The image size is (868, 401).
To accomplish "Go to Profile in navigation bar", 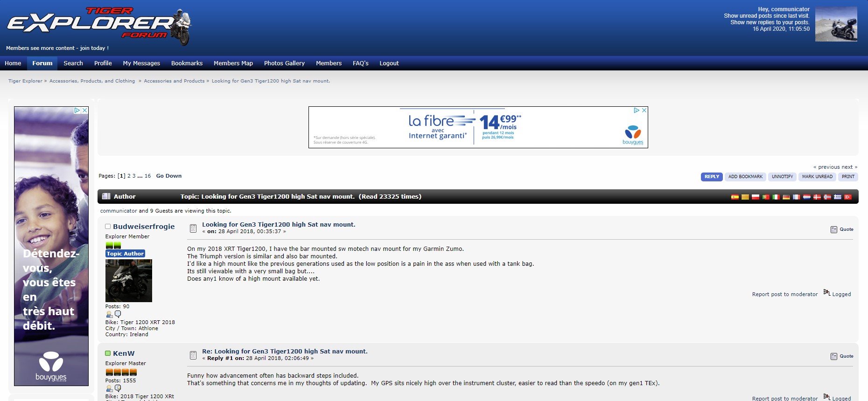I will tap(103, 63).
